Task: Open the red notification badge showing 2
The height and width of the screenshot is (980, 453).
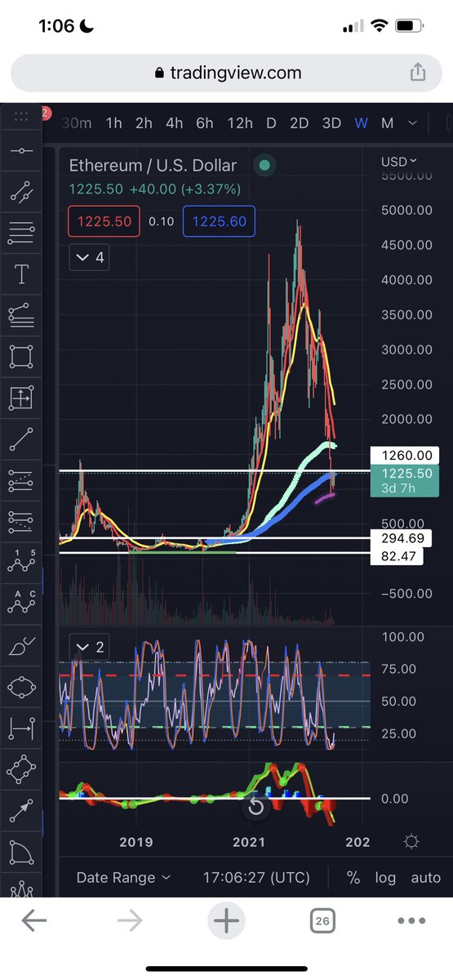Action: (x=46, y=114)
